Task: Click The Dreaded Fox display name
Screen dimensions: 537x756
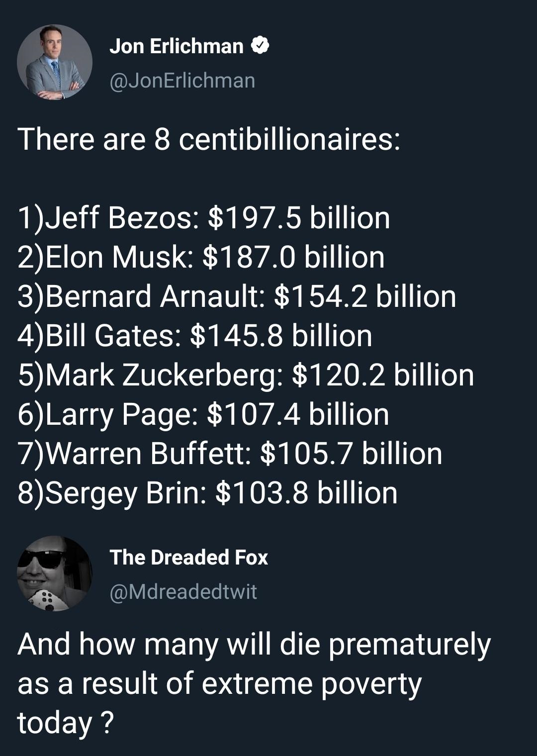Action: (188, 557)
